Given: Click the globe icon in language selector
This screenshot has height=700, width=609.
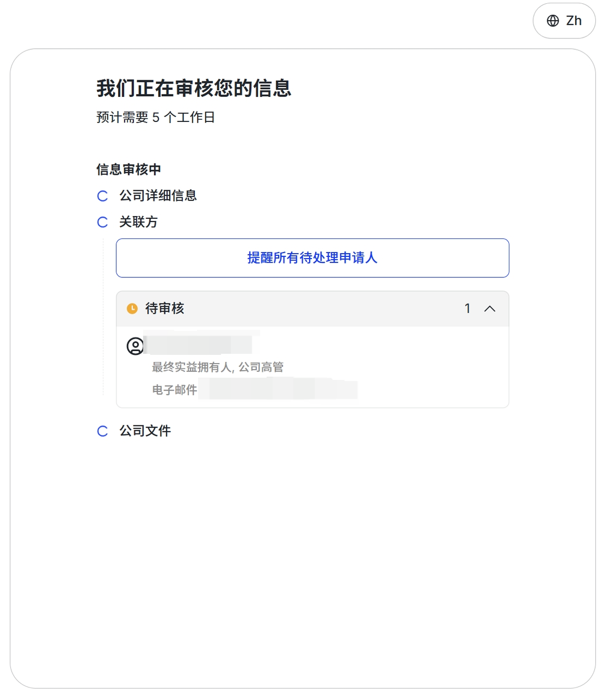Looking at the screenshot, I should pos(553,21).
